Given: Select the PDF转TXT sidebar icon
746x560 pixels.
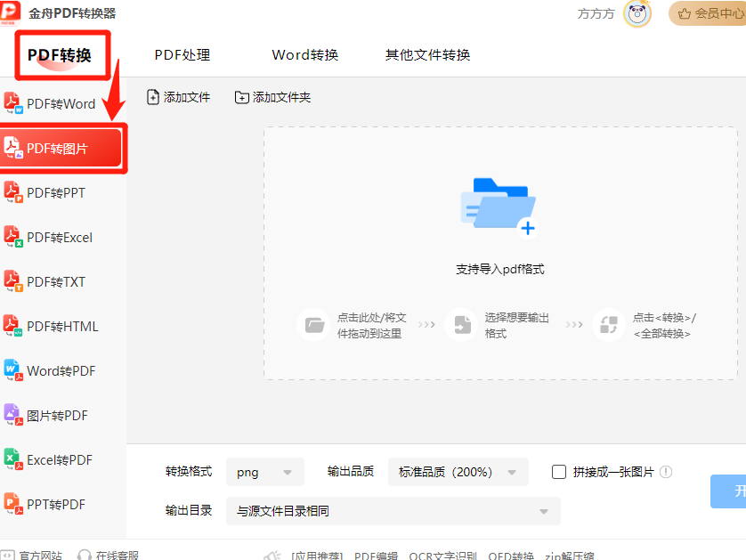Looking at the screenshot, I should click(13, 281).
